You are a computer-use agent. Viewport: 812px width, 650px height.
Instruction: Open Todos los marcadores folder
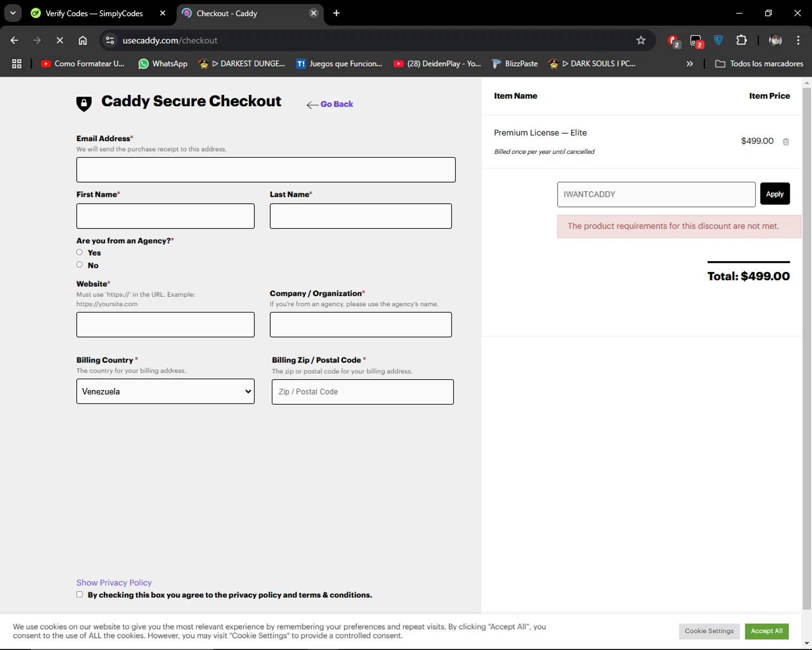click(x=759, y=64)
